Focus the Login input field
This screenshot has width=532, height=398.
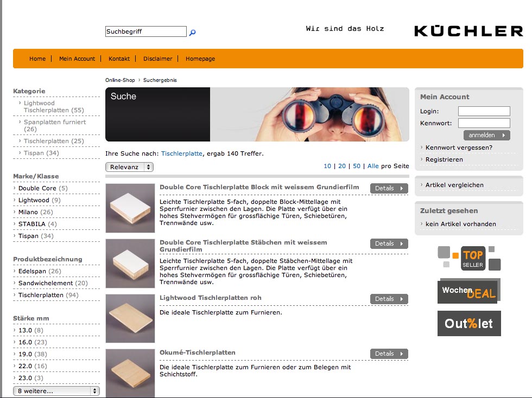pos(484,111)
